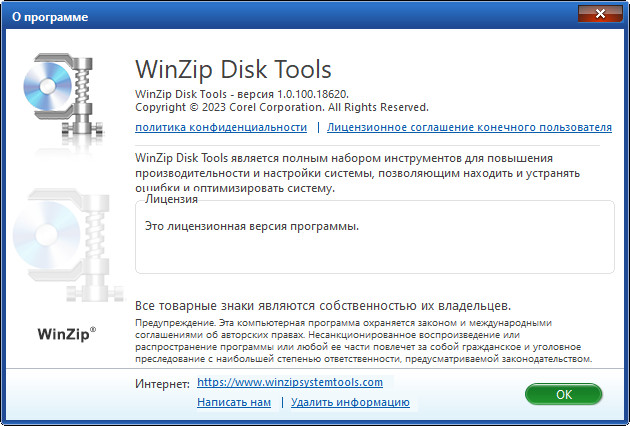The width and height of the screenshot is (630, 426).
Task: Visit the winzipsystemtools.com website link
Action: tap(290, 382)
